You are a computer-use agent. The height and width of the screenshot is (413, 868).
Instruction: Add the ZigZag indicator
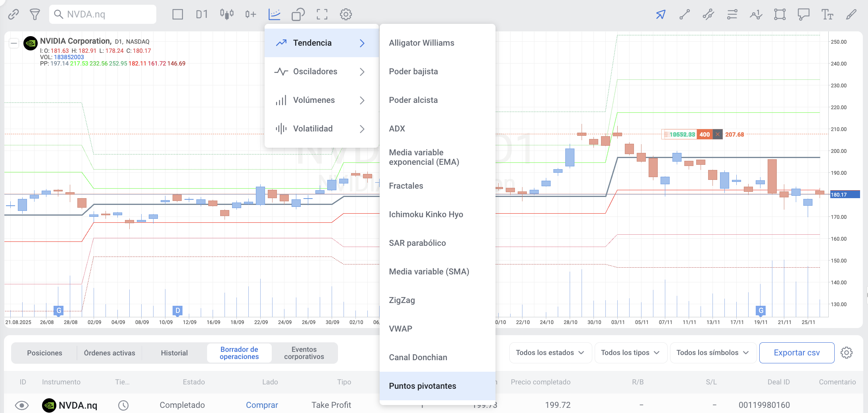[438, 300]
